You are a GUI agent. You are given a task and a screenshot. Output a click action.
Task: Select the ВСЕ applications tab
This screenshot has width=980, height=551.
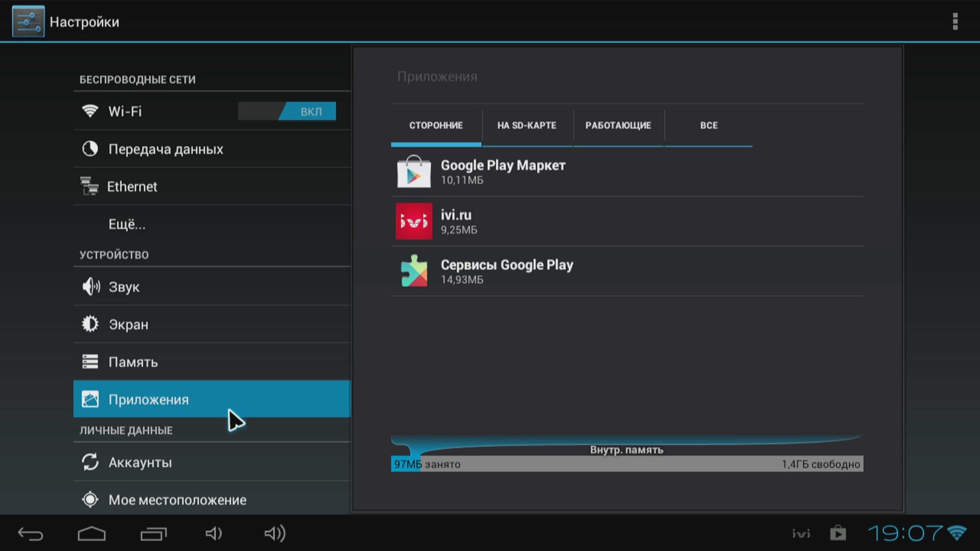point(708,126)
